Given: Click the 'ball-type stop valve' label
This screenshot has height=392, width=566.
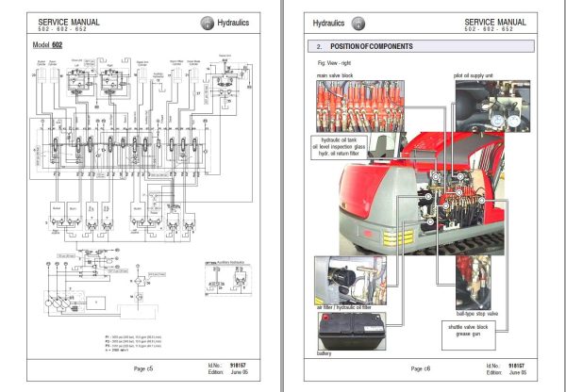Looking at the screenshot, I should pos(476,314).
